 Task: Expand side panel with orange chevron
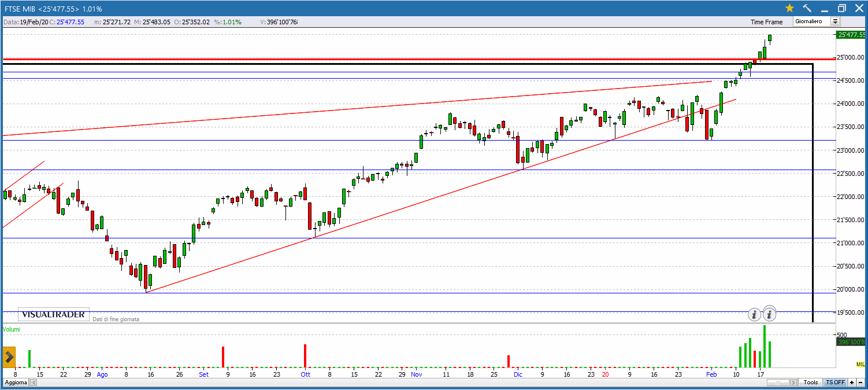pyautogui.click(x=9, y=357)
